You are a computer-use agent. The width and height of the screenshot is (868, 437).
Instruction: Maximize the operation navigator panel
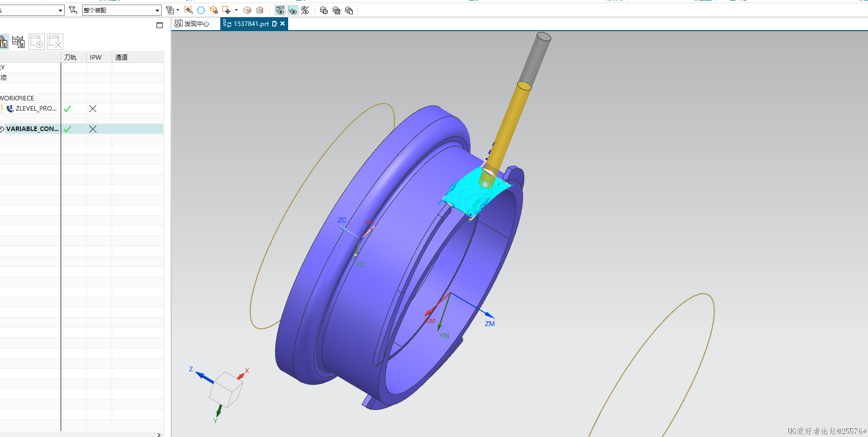point(160,25)
